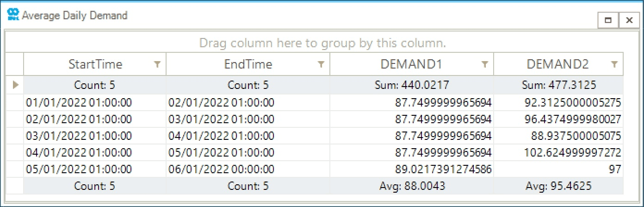Viewport: 644px width, 207px height.
Task: Select the StartTime cell 01/01/2022 01:00:00
Action: tap(79, 102)
